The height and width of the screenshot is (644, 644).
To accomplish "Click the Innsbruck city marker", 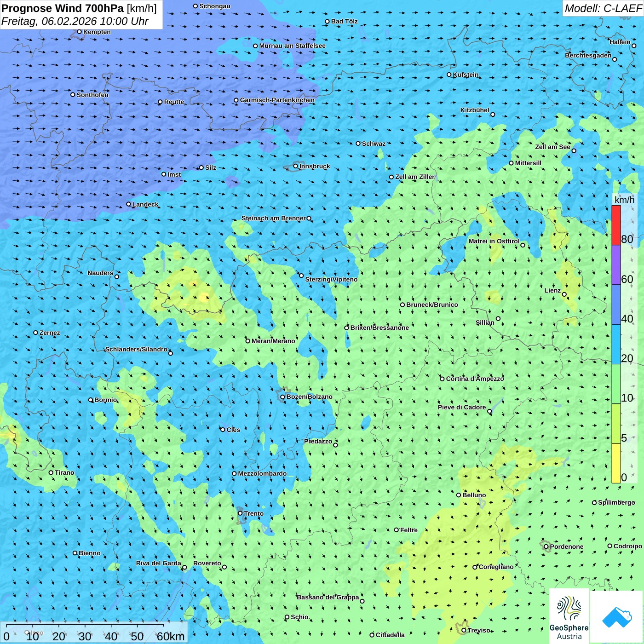I will [296, 166].
